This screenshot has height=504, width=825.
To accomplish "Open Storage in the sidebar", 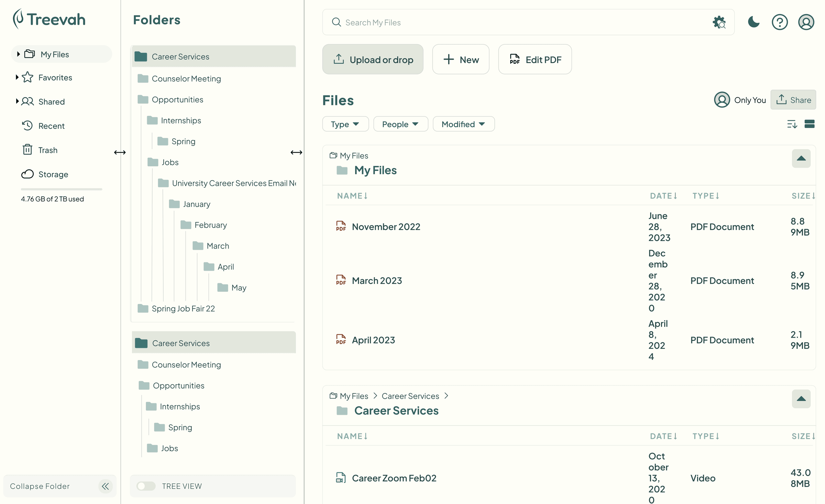I will click(53, 175).
